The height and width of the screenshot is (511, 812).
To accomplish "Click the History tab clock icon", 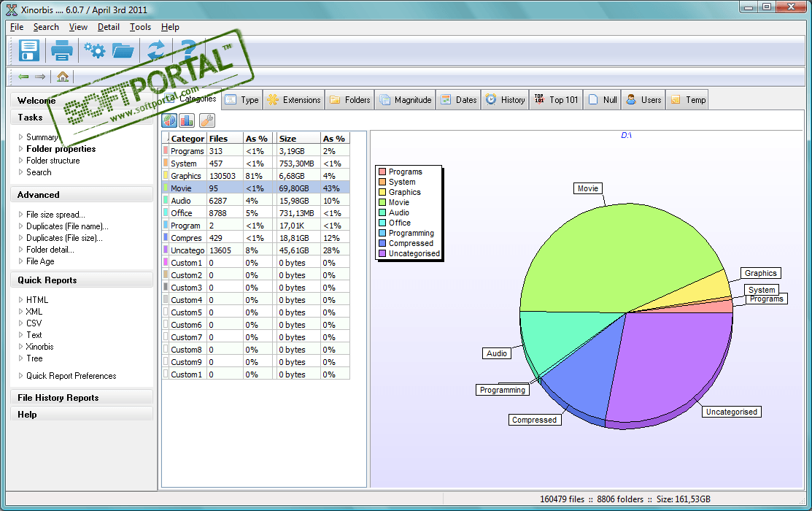I will (x=491, y=99).
